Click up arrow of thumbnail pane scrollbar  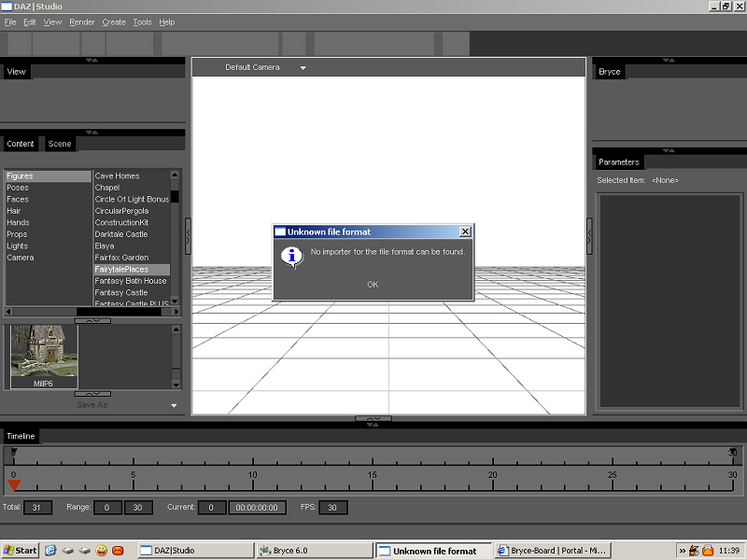(x=176, y=329)
